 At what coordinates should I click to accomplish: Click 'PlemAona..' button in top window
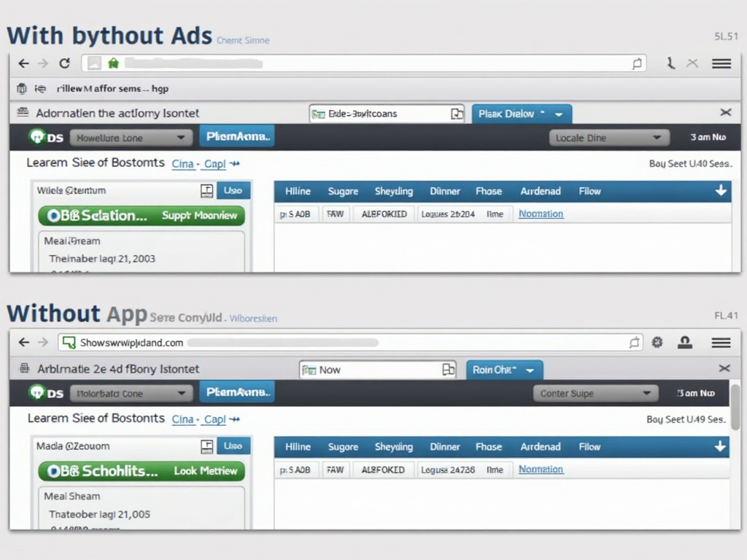pos(237,136)
